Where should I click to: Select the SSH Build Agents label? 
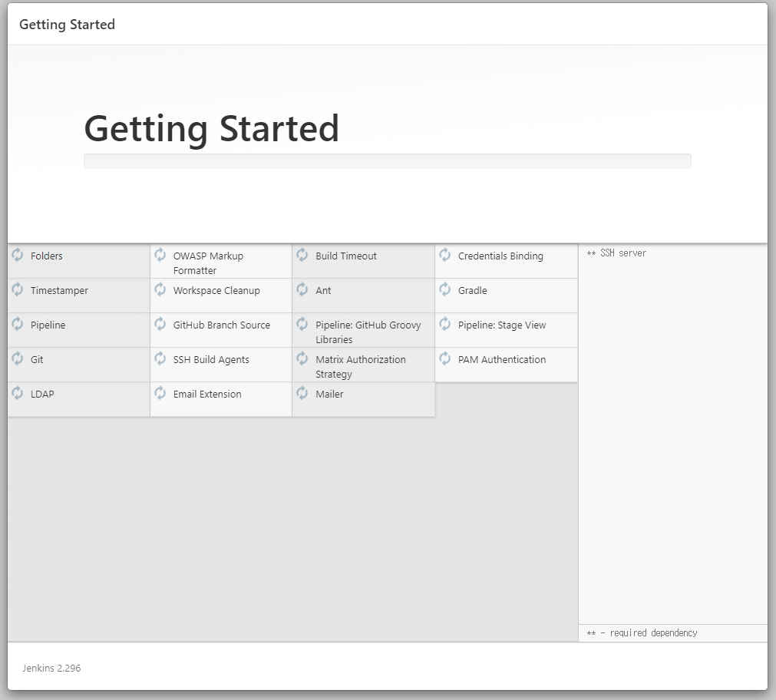pyautogui.click(x=211, y=360)
